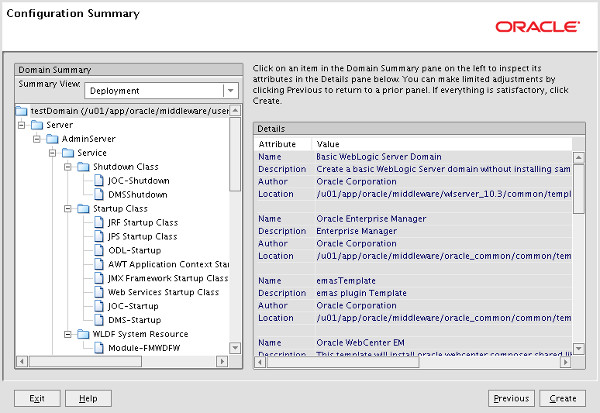
Task: Click the tree's scroll down arrow
Action: pyautogui.click(x=235, y=348)
